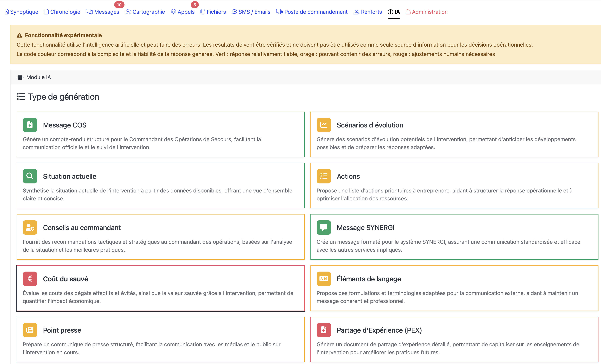Switch to the Chronologie tab
Image resolution: width=601 pixels, height=364 pixels.
(x=62, y=12)
